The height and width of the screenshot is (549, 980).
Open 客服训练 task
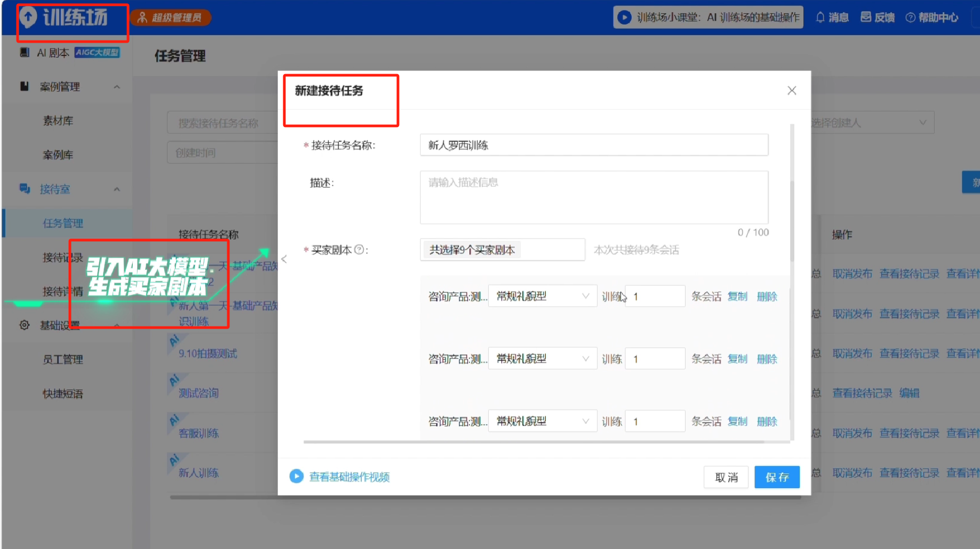pos(198,433)
